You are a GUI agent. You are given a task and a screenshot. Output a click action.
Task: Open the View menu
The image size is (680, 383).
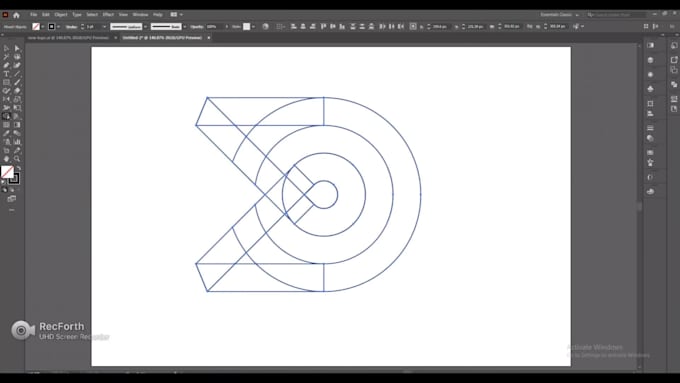click(x=123, y=15)
